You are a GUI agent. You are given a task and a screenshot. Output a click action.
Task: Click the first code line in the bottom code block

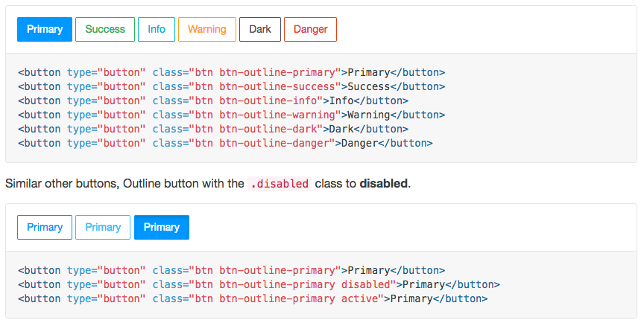[x=232, y=271]
